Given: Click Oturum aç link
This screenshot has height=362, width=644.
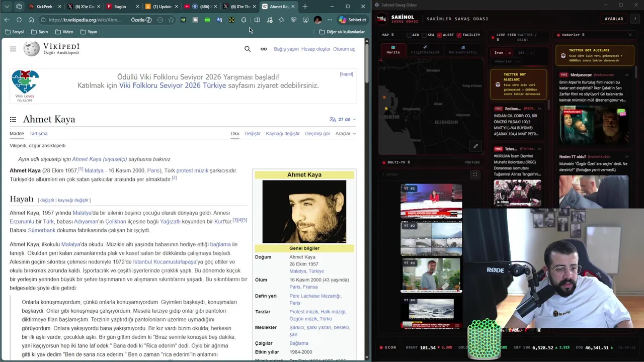Looking at the screenshot, I should pos(344,49).
